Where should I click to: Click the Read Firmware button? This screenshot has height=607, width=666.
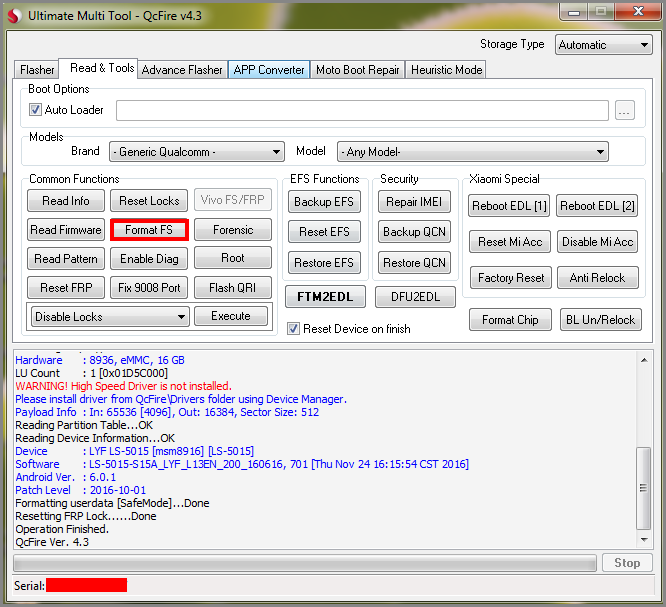click(66, 230)
